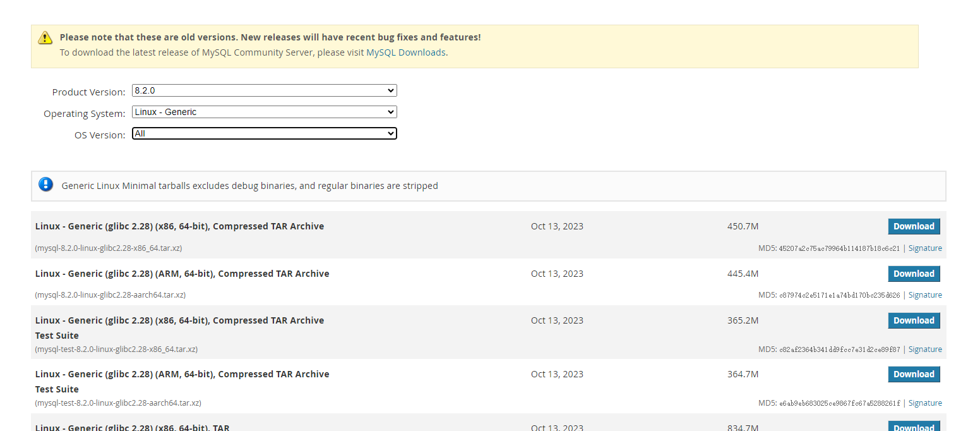This screenshot has height=431, width=980.
Task: Download the x86 64-bit Compressed TAR Archive
Action: click(x=914, y=227)
